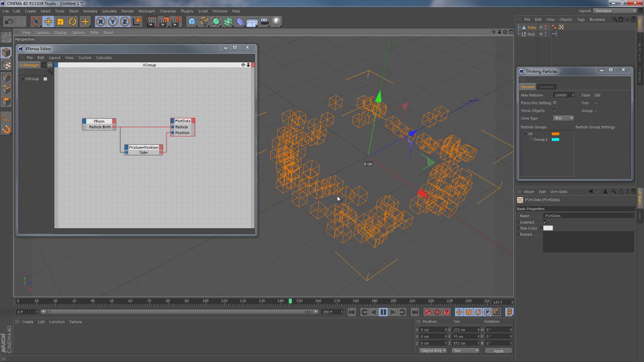Open the spline tools icon
The width and height of the screenshot is (644, 362).
coord(204,22)
